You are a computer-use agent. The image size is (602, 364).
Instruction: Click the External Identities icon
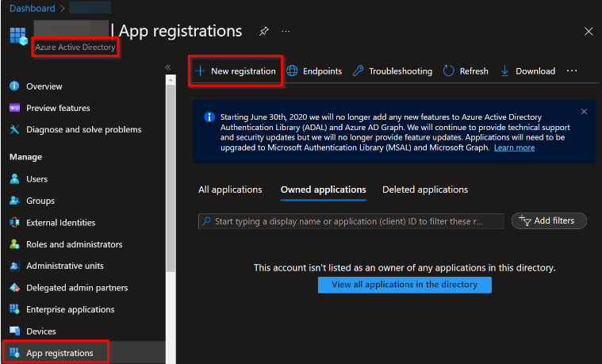14,222
